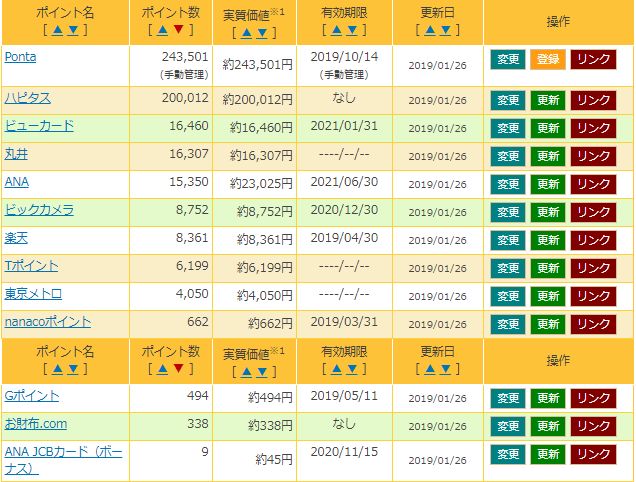Click red descending arrow for ポイント数 top header
Screen dimensions: 636x482
coord(178,30)
